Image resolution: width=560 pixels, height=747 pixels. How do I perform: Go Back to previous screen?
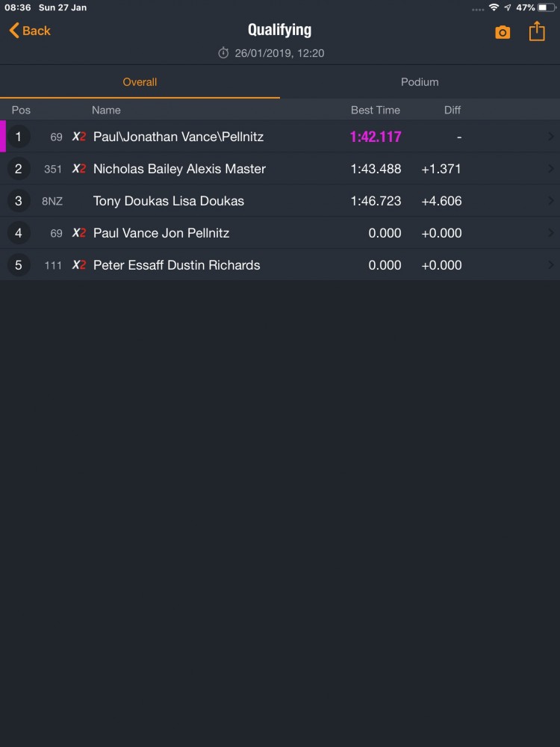(30, 31)
